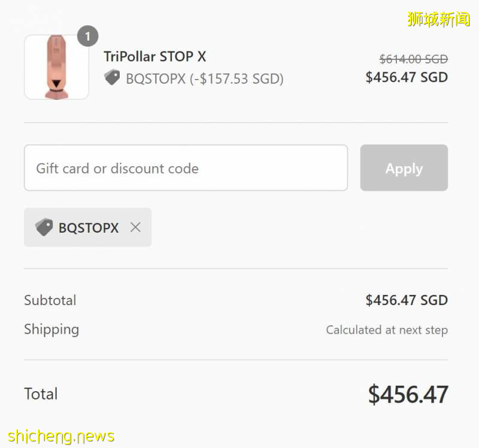Click the Shipping label
This screenshot has height=448, width=479.
click(51, 329)
